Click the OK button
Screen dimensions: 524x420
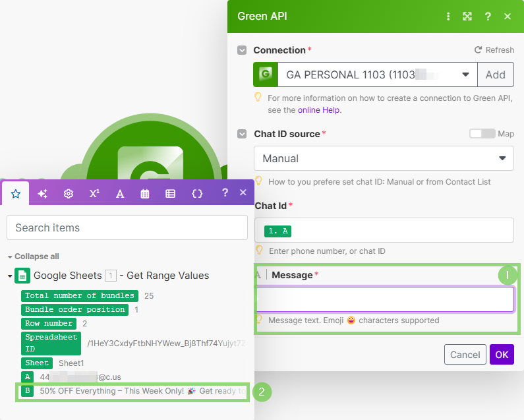click(x=502, y=355)
